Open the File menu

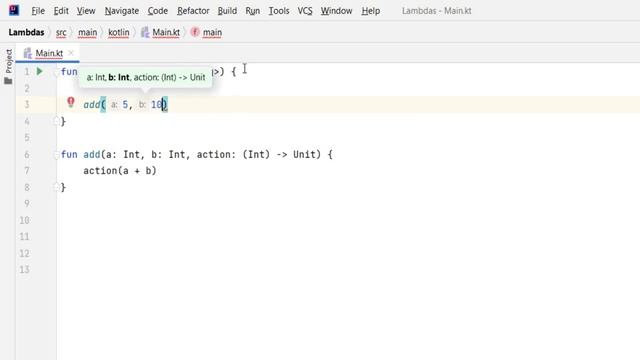(x=38, y=11)
